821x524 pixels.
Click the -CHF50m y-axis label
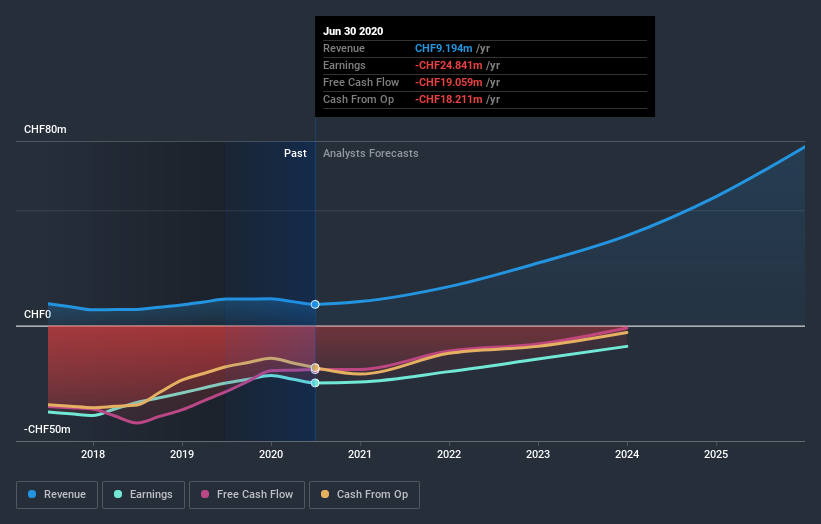coord(47,429)
